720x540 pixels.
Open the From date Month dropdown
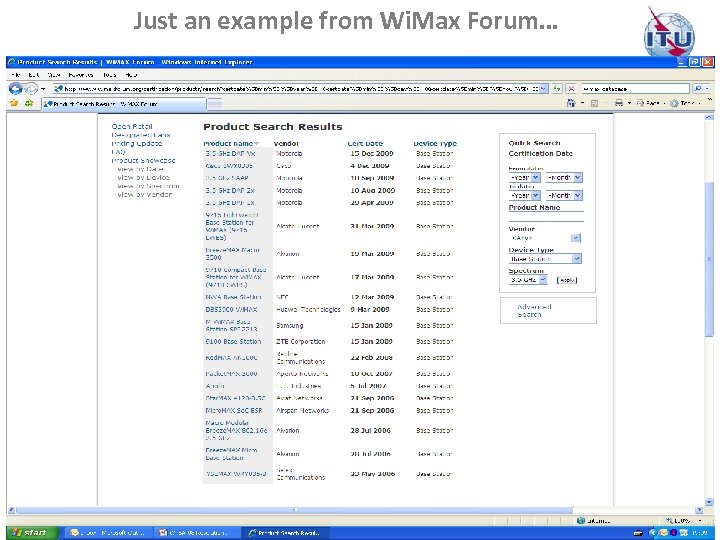pyautogui.click(x=564, y=177)
